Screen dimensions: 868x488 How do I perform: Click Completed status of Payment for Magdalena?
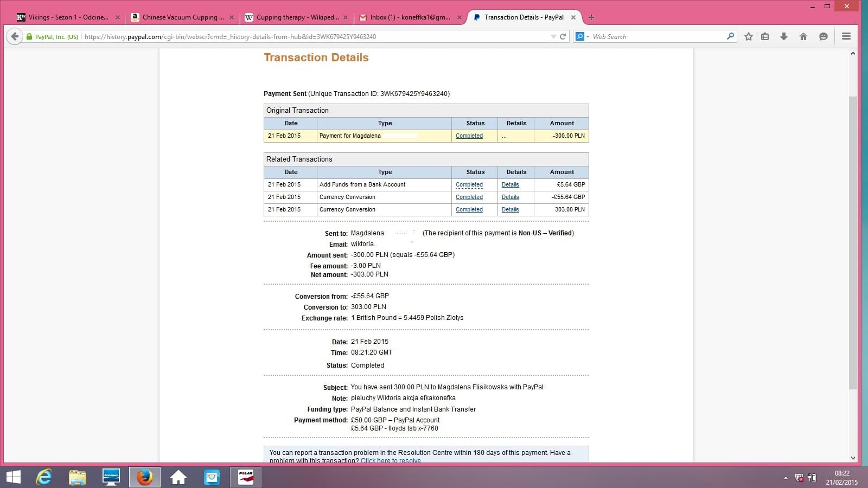pos(469,136)
